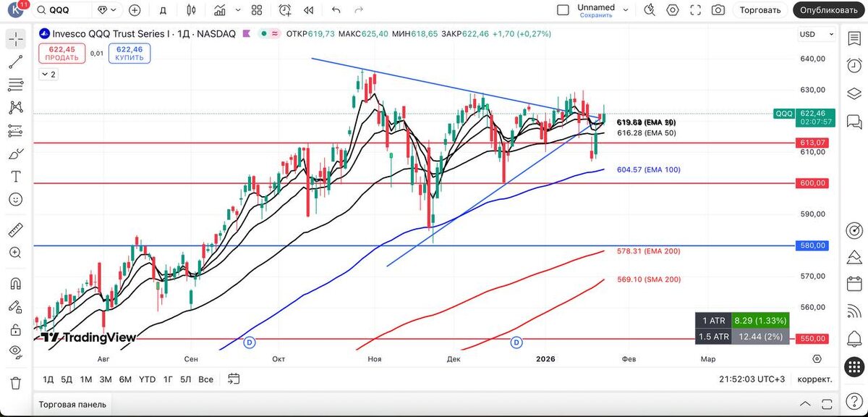
Task: Select the ruler measure tool
Action: point(15,229)
